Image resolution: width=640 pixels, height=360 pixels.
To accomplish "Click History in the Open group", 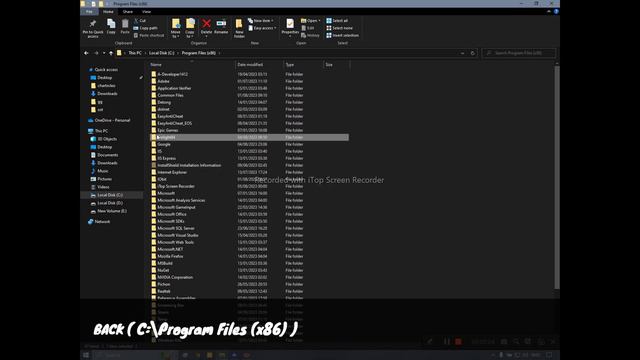I will pos(310,36).
